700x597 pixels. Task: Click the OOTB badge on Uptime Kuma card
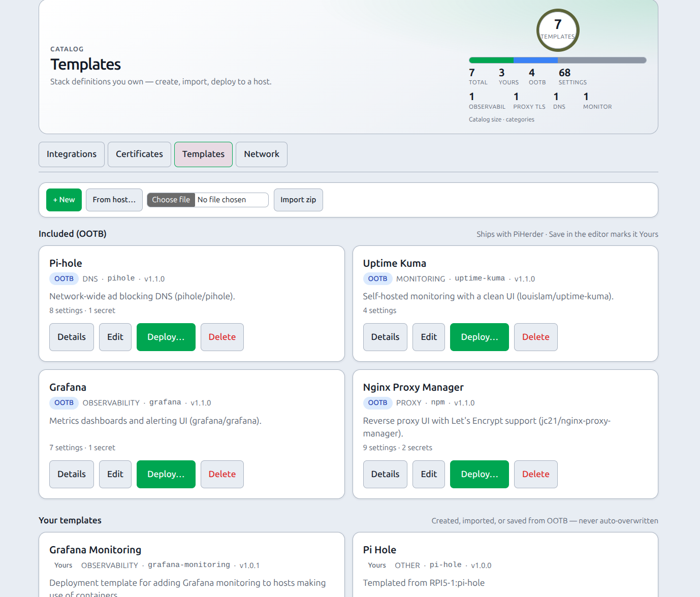tap(377, 278)
